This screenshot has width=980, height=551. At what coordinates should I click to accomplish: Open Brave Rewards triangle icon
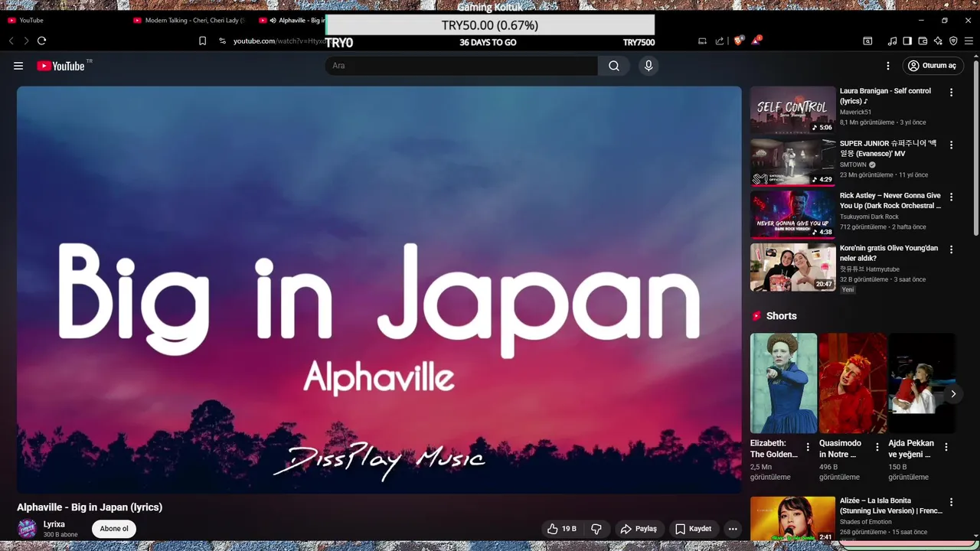756,40
